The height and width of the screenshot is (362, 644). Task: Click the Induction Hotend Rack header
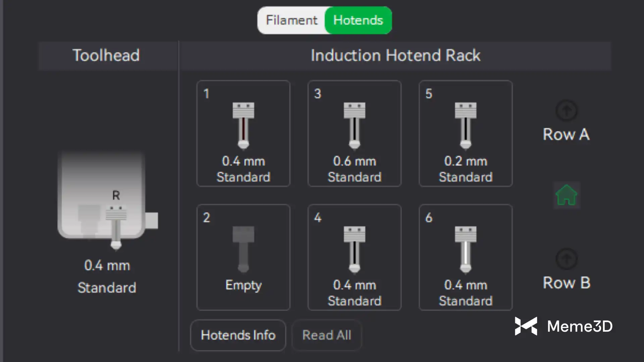coord(395,55)
